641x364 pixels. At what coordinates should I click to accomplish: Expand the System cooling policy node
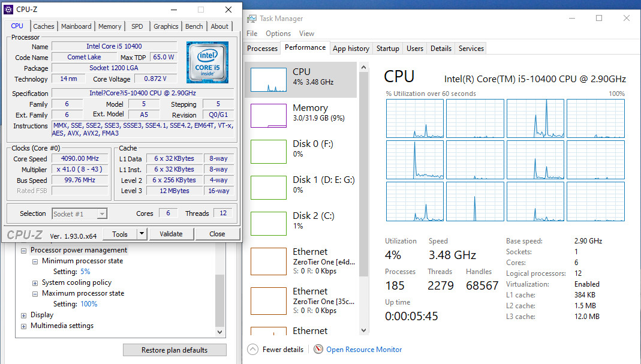(x=35, y=283)
